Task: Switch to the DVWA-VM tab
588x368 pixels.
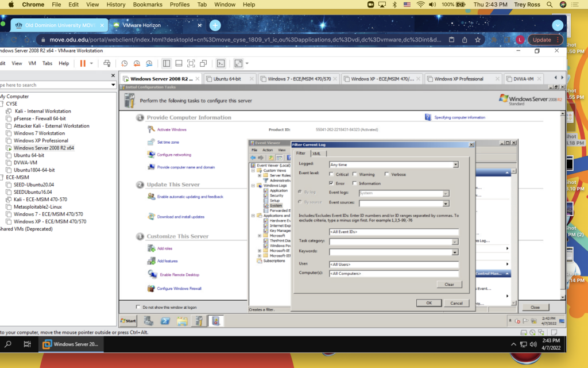Action: 524,79
